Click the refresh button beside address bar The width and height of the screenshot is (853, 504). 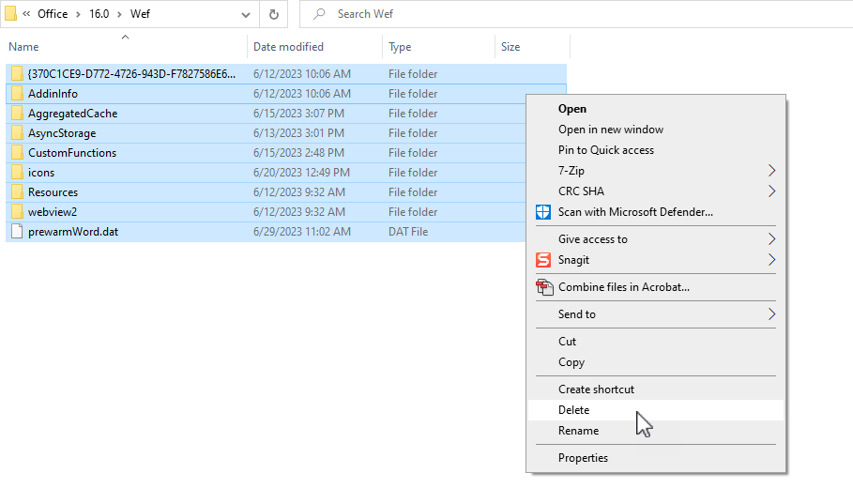(x=273, y=14)
